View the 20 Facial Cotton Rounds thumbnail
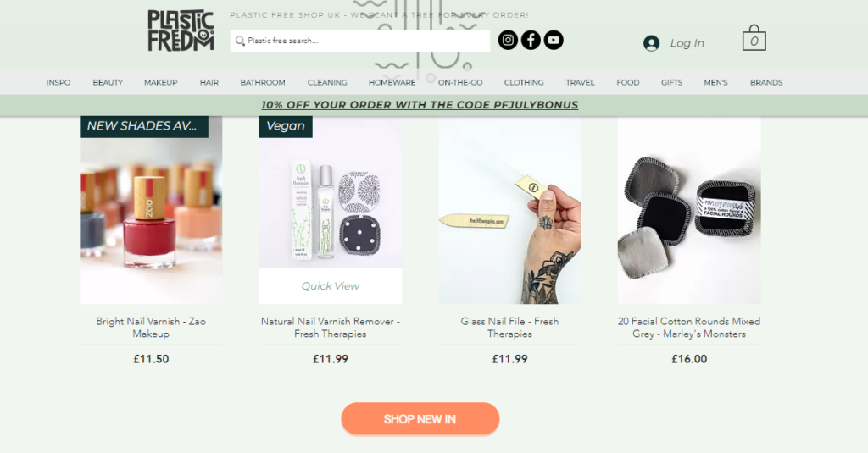Viewport: 868px width, 453px height. 689,210
